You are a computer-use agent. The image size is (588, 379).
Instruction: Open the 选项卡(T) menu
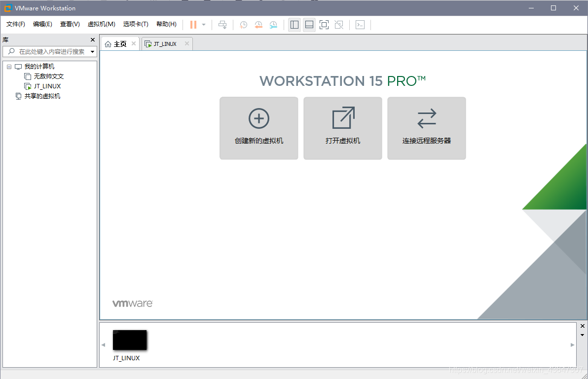136,24
